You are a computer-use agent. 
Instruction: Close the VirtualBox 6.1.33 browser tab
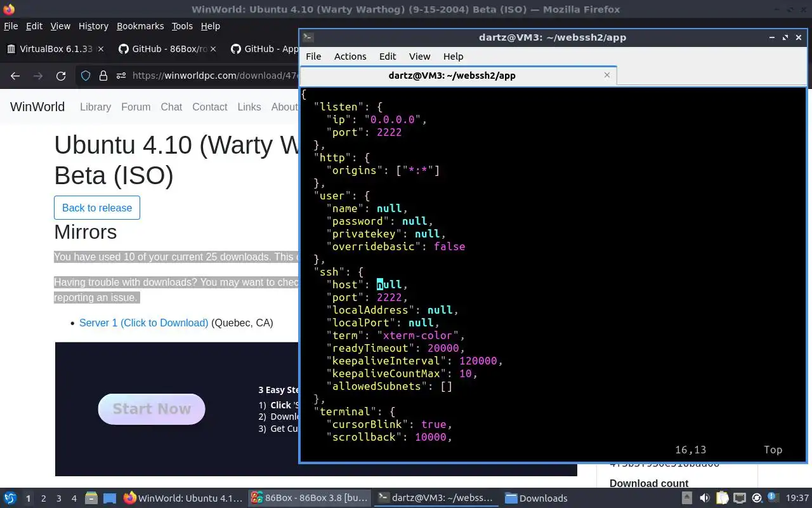tap(101, 49)
